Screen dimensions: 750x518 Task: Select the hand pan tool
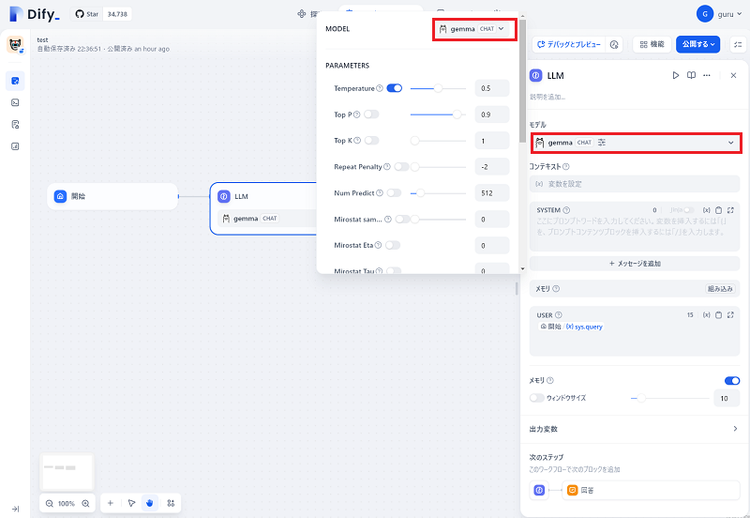pyautogui.click(x=150, y=503)
